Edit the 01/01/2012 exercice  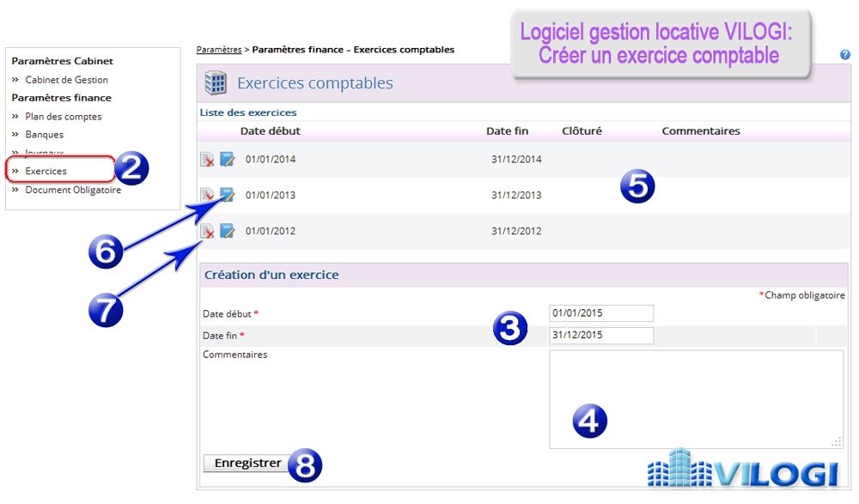[228, 231]
